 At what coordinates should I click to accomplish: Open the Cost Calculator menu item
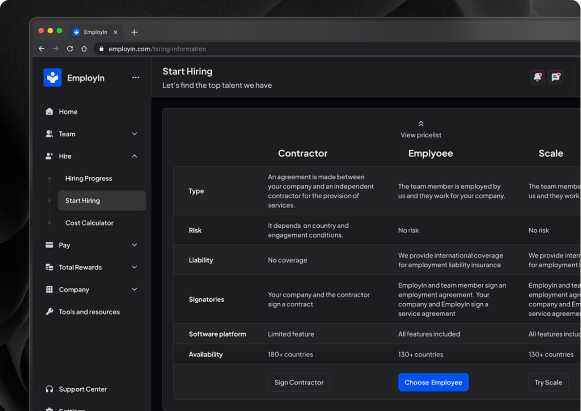point(89,223)
